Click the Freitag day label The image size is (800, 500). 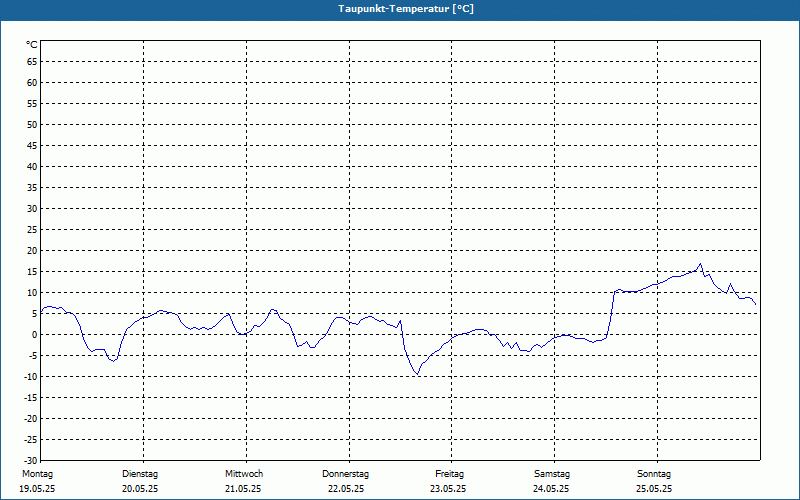[x=449, y=474]
